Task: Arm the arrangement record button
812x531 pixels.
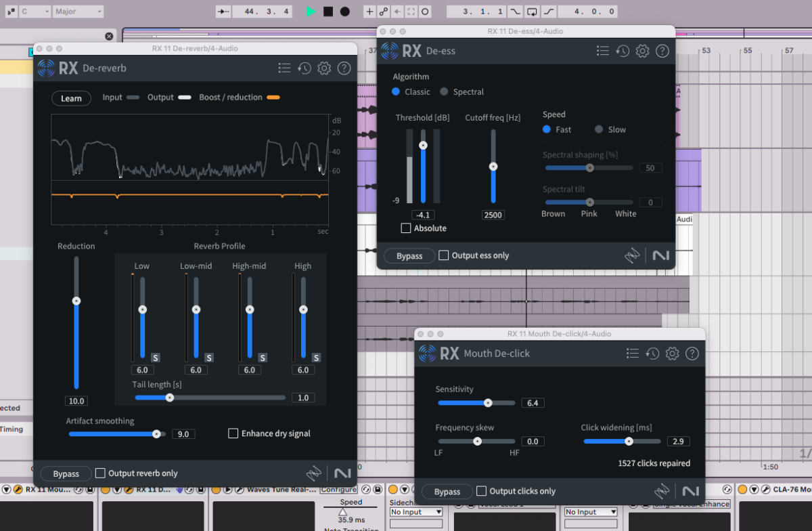Action: pyautogui.click(x=345, y=12)
